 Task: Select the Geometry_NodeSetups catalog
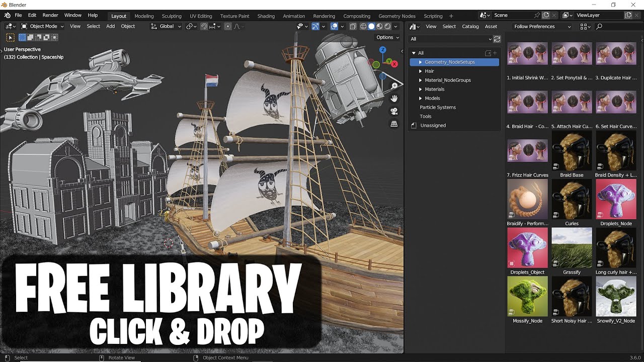[454, 62]
